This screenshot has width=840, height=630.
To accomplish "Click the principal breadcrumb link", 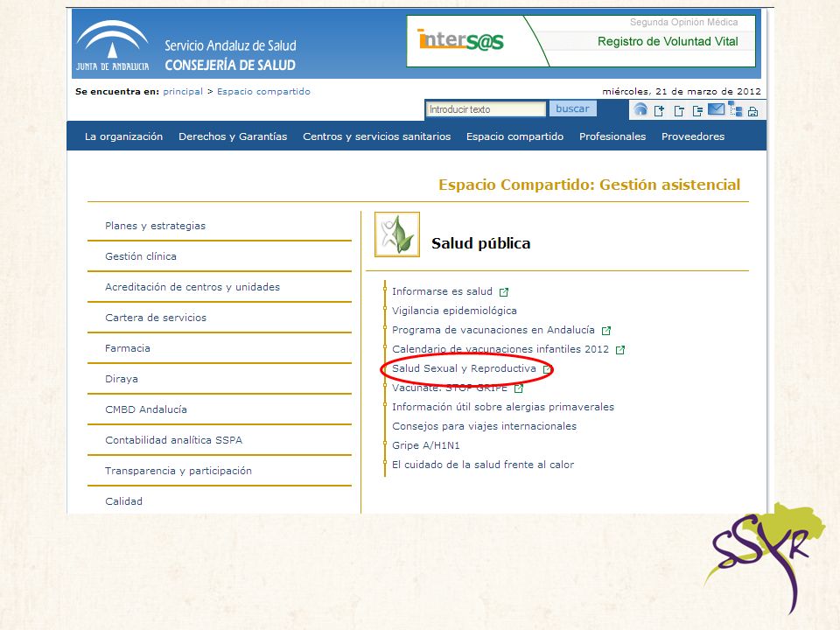I will click(x=183, y=92).
